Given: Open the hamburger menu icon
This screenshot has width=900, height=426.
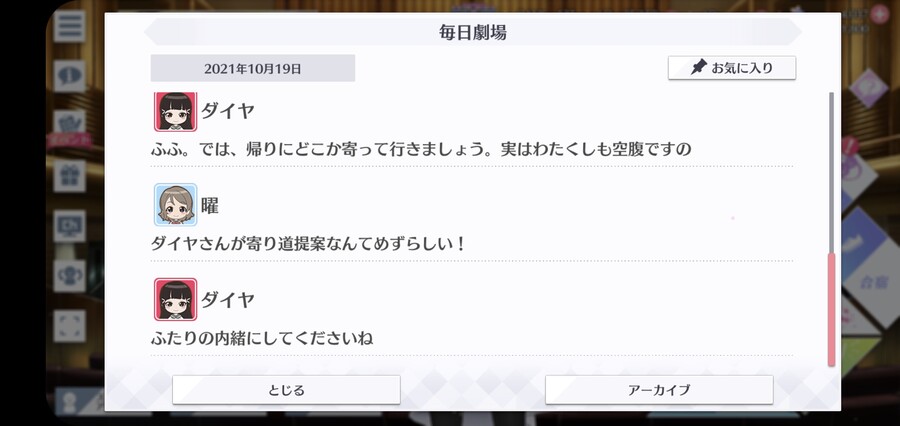Looking at the screenshot, I should click(69, 26).
